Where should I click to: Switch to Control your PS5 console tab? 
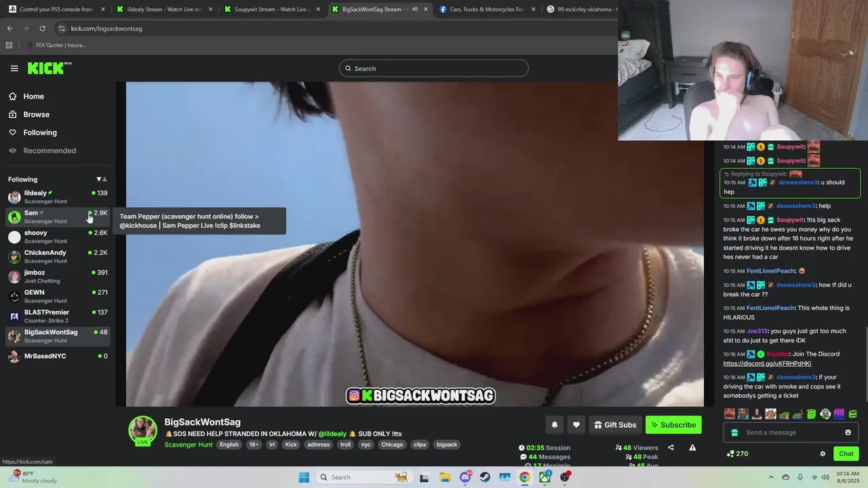(56, 9)
